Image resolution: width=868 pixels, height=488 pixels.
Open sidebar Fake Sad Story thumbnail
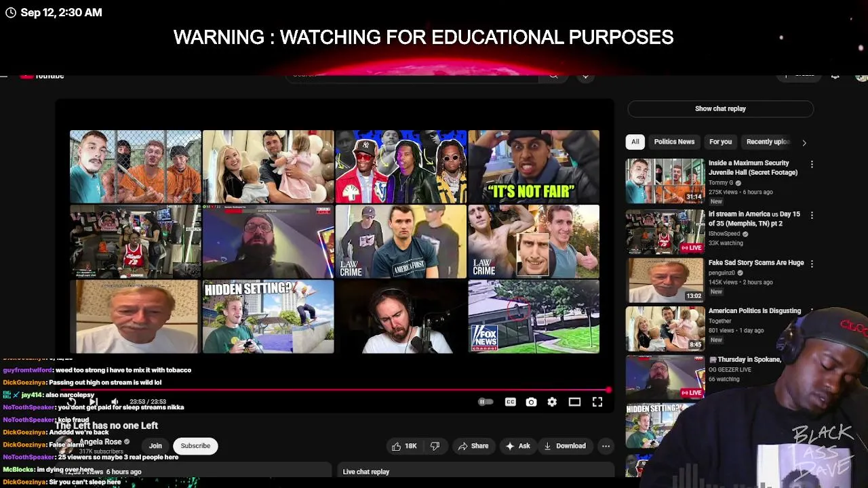(x=665, y=281)
